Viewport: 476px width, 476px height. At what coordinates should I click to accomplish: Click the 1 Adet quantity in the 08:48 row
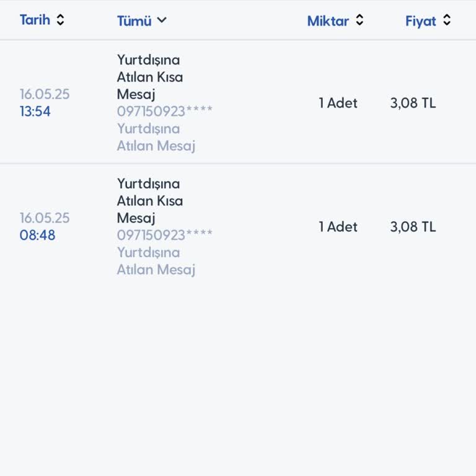point(338,227)
